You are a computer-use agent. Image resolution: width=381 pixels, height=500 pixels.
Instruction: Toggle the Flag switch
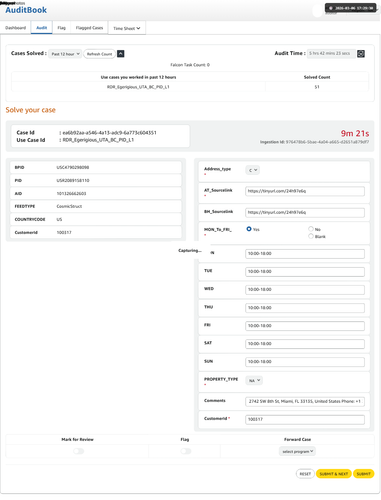point(186,451)
